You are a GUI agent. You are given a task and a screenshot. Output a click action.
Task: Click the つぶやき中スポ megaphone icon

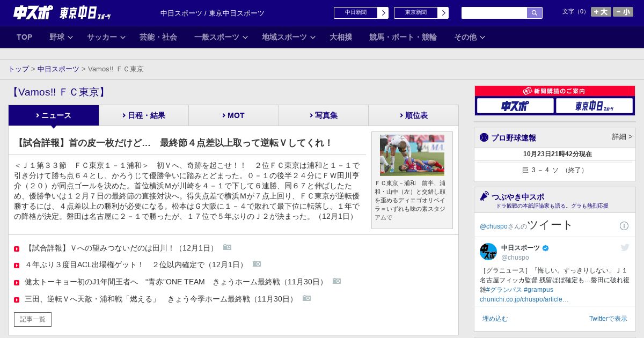(484, 196)
